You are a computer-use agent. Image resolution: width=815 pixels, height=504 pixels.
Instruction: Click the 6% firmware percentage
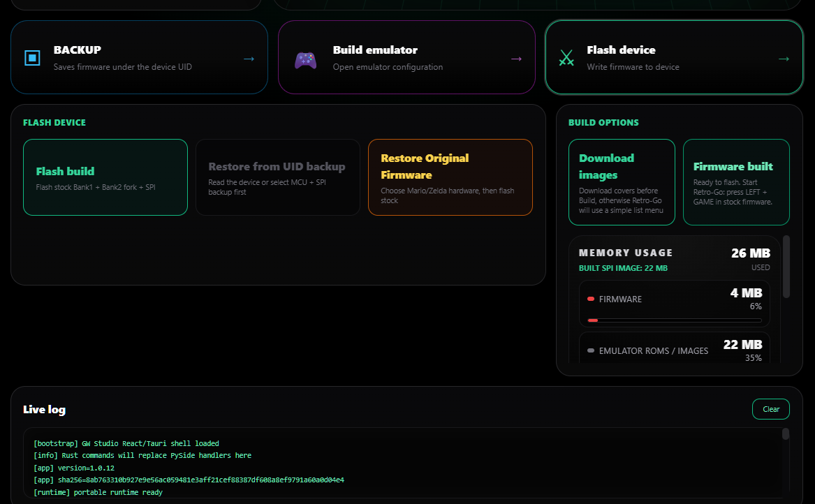click(x=756, y=306)
